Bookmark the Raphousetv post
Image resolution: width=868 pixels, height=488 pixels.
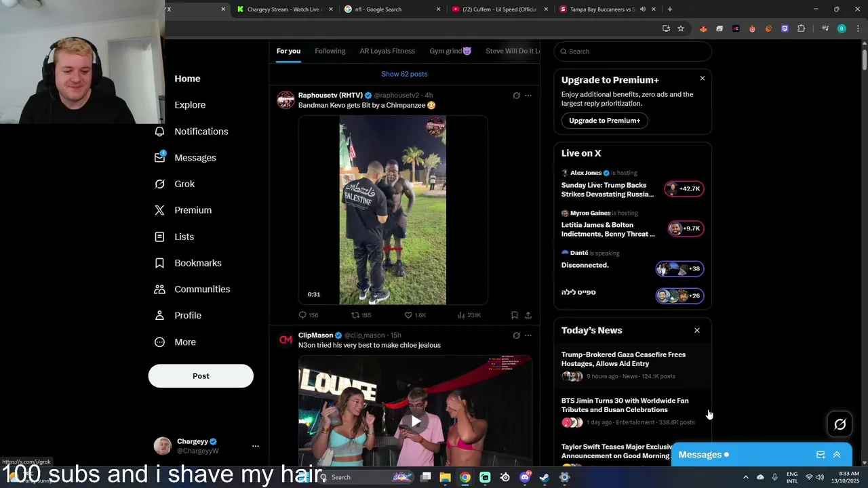point(515,315)
